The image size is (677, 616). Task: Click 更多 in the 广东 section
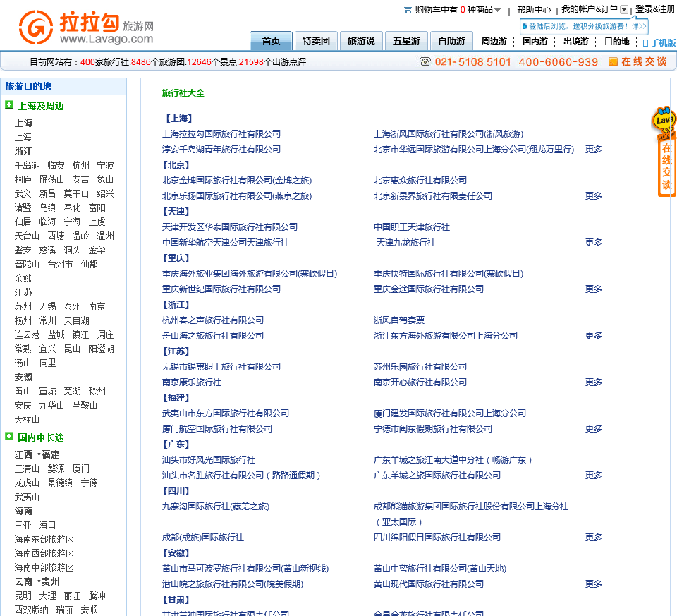[x=594, y=476]
